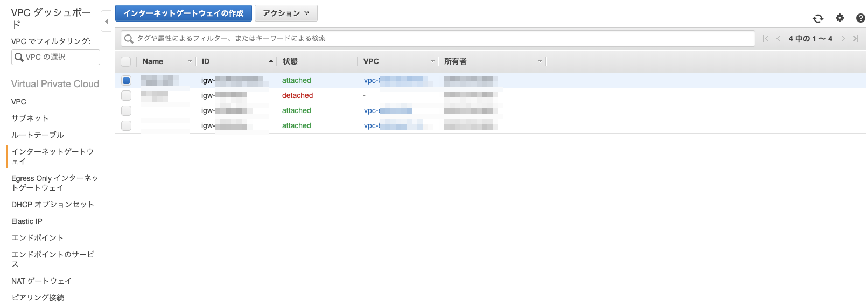Click the magnifier icon in filter bar
The height and width of the screenshot is (308, 868).
pyautogui.click(x=129, y=39)
